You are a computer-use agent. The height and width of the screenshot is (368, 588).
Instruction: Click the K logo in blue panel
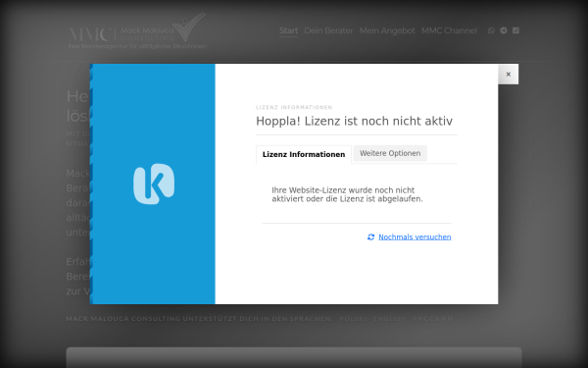(x=154, y=184)
